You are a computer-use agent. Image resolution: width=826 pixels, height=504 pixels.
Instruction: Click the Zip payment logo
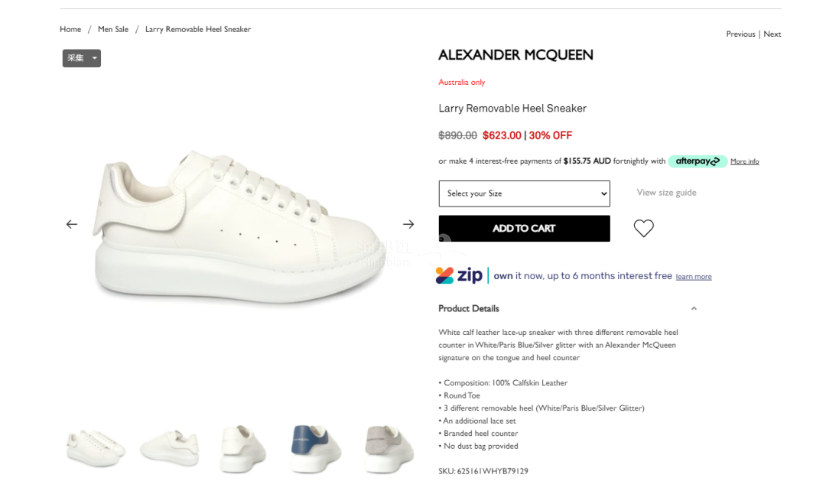459,275
